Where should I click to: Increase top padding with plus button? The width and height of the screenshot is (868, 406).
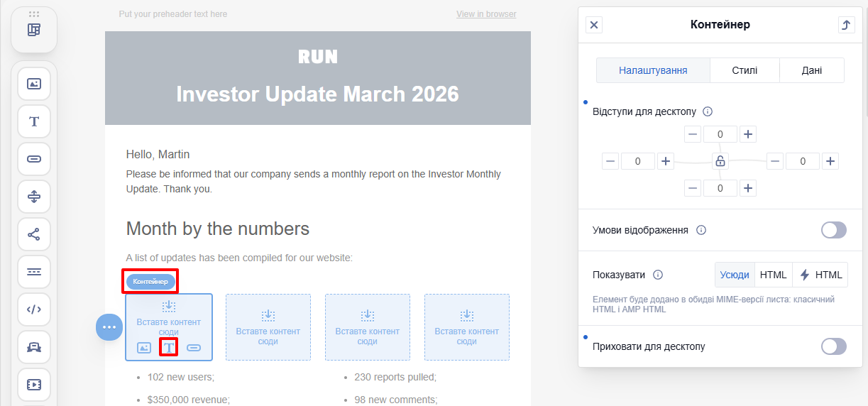click(x=748, y=134)
